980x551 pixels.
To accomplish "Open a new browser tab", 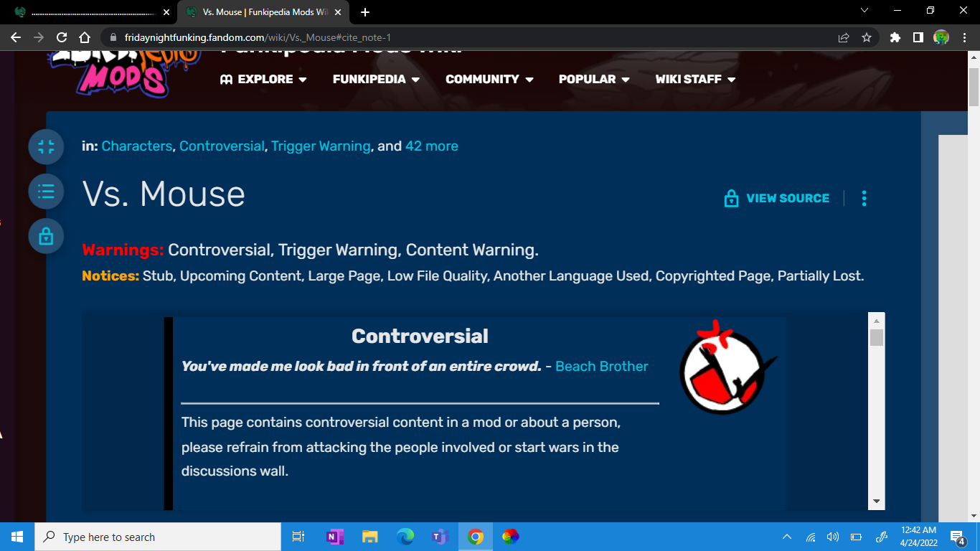I will 365,12.
